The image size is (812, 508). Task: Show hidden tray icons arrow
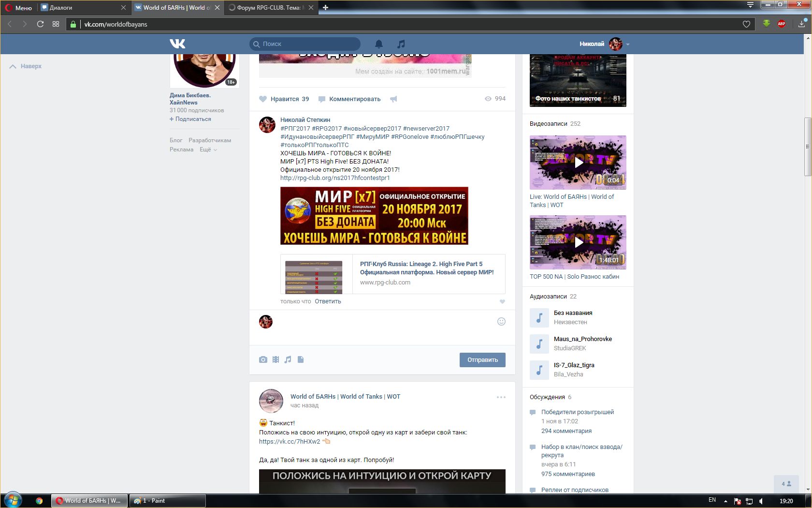[x=725, y=501]
